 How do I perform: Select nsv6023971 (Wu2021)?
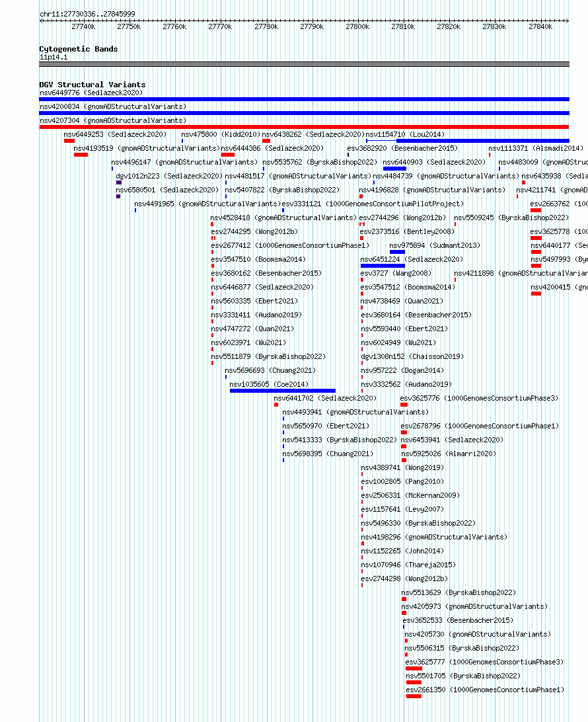point(248,342)
